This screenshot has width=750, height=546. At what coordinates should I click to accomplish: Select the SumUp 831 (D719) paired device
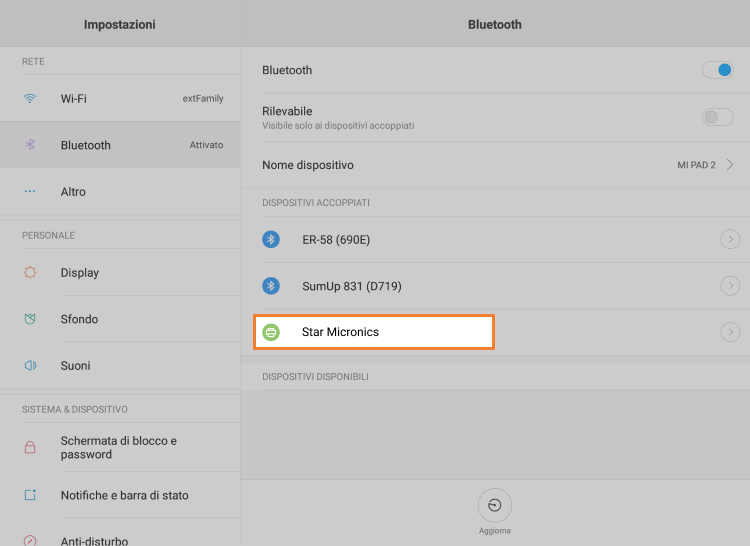[x=350, y=286]
